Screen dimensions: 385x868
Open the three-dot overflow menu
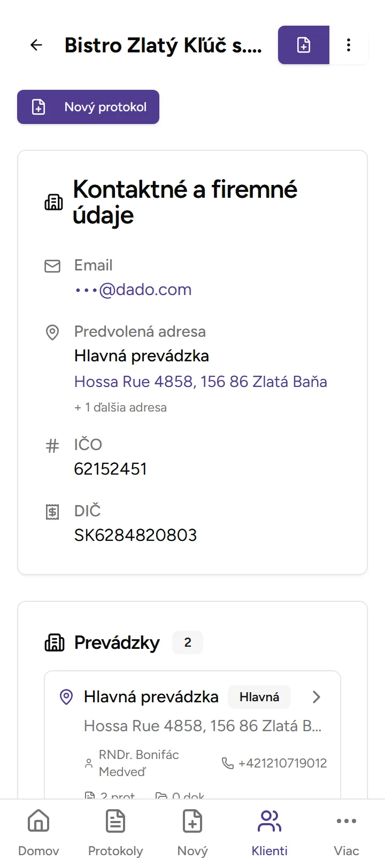(349, 45)
